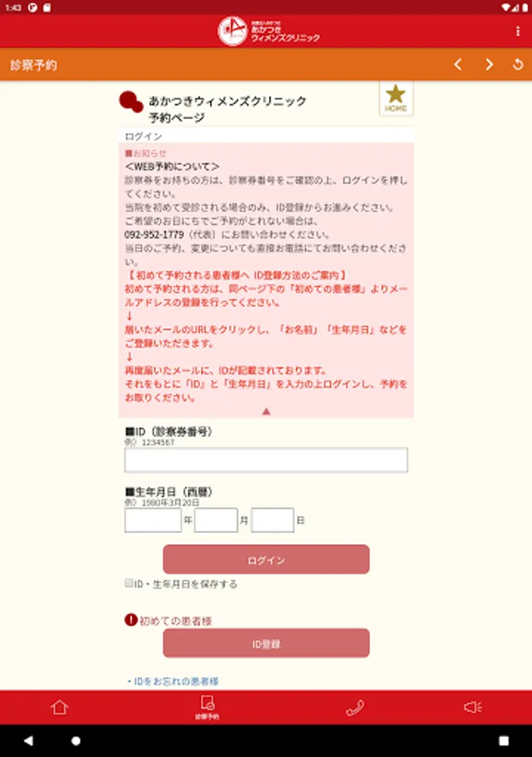
Task: Enable the ID・生年月日を保存する checkbox
Action: 129,583
